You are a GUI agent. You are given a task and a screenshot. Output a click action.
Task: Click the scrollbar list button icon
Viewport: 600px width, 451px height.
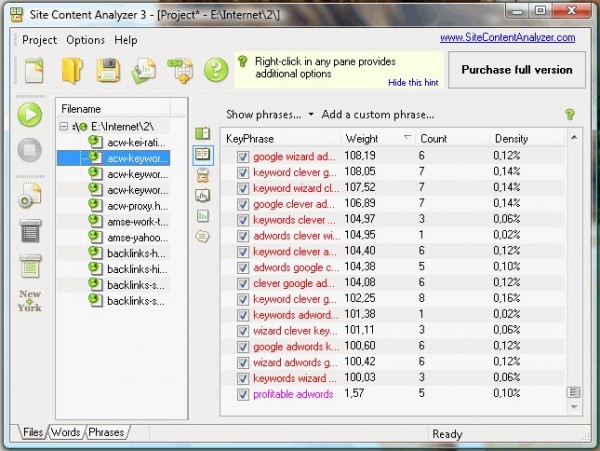(x=573, y=392)
